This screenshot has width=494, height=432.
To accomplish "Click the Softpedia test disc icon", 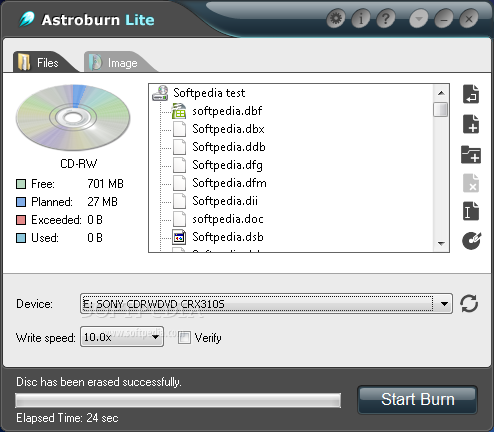I will [x=160, y=93].
